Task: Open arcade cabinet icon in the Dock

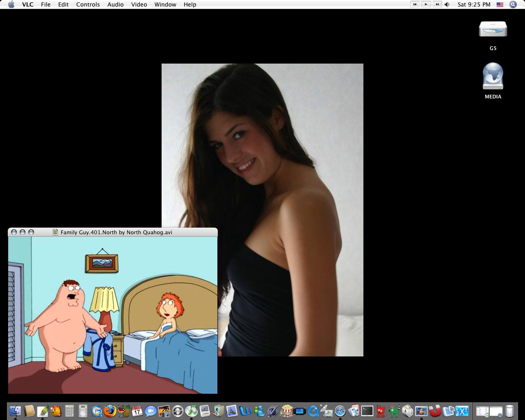Action: [219, 411]
